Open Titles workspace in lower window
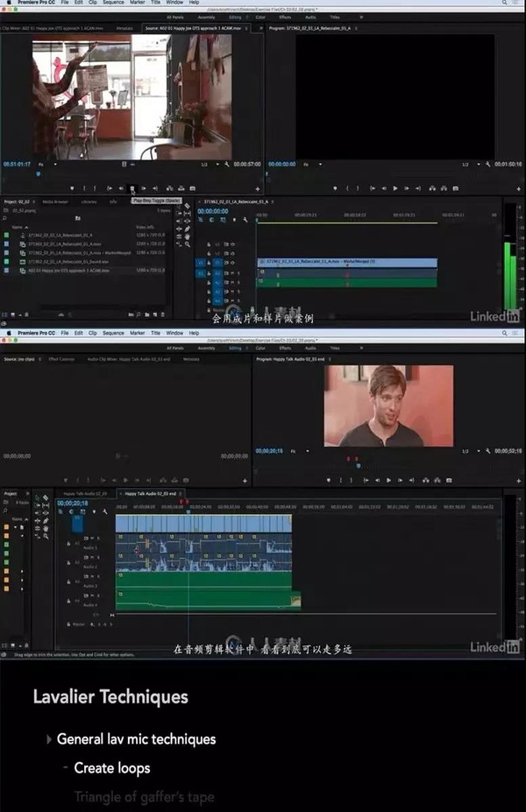Screen dimensions: 526x812 335,348
